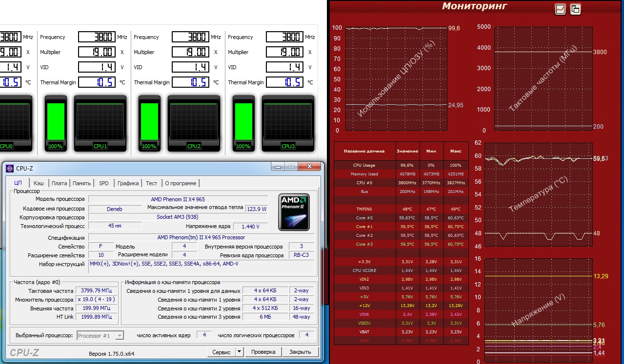Viewport: 624px width, 364px height.
Task: Click the Memory Used row in sensor table
Action: (x=401, y=174)
